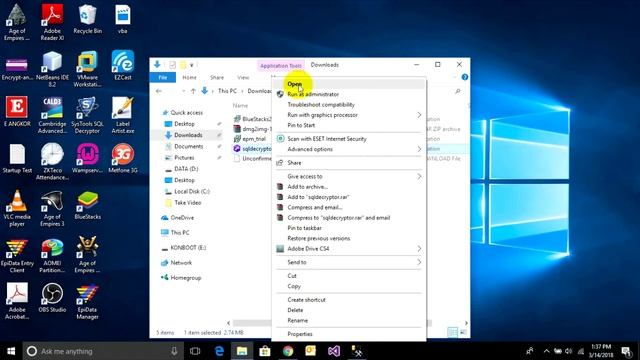Open Visual Studio from taskbar
Image resolution: width=640 pixels, height=360 pixels.
333,351
